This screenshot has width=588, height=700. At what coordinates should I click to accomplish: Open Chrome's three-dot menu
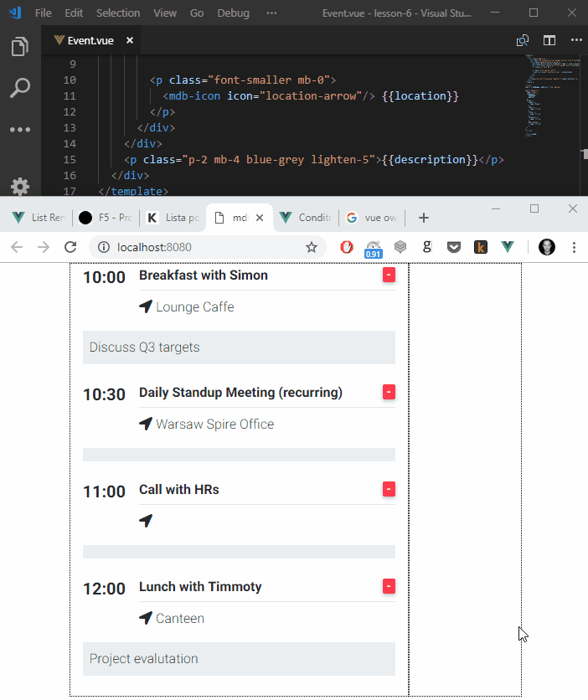point(574,247)
